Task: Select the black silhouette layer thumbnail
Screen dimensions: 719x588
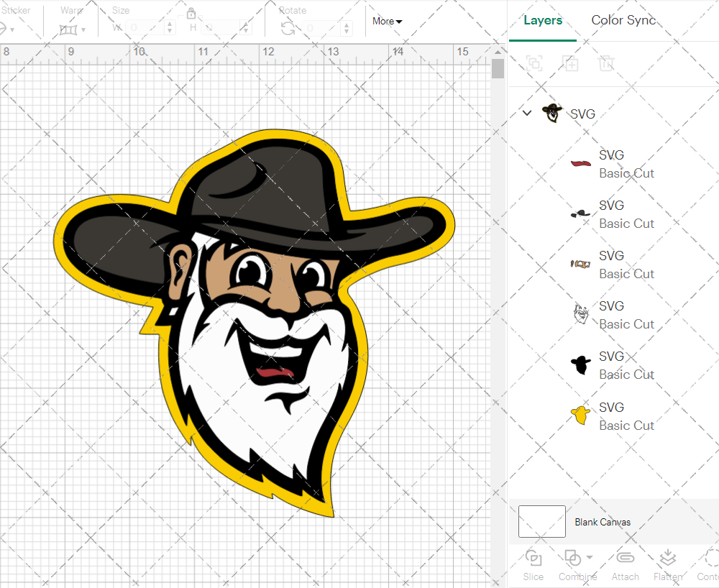Action: click(580, 365)
